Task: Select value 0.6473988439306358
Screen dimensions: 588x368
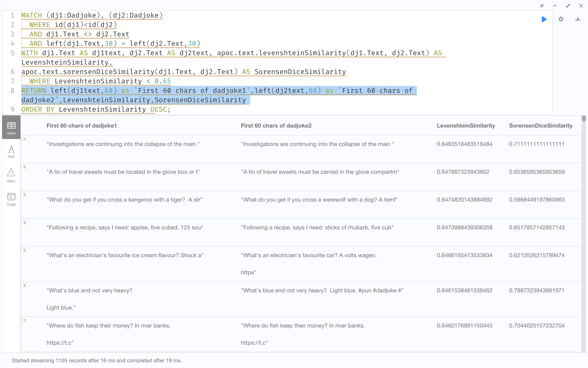Action: point(464,227)
